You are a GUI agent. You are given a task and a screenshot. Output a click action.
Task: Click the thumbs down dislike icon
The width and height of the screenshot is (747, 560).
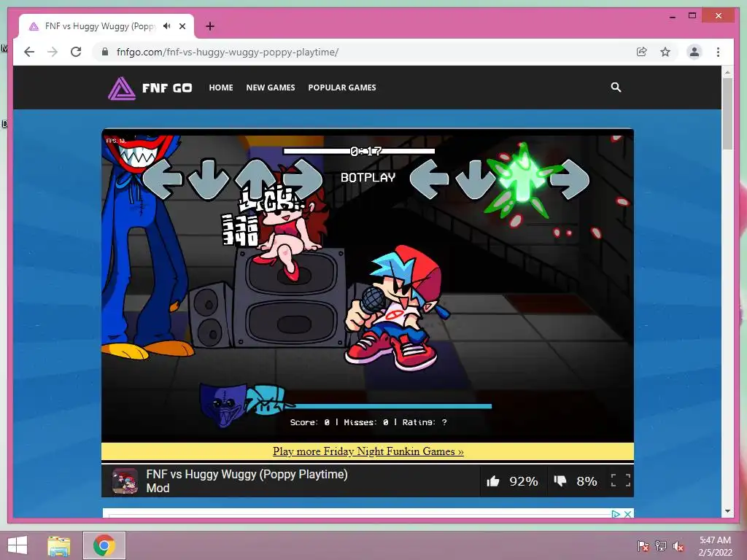point(560,481)
